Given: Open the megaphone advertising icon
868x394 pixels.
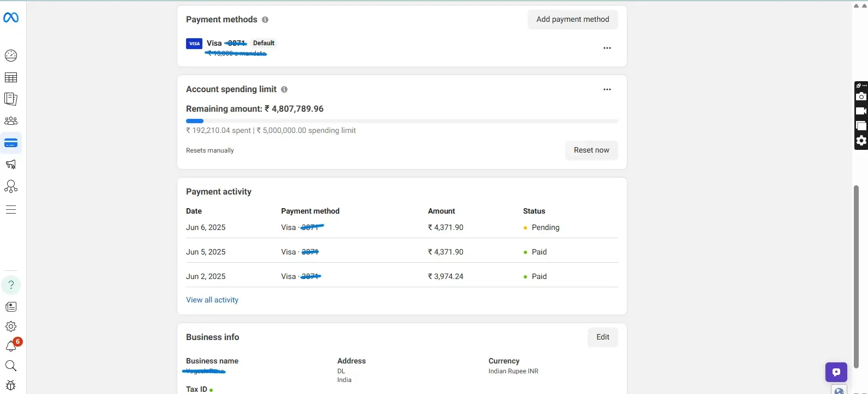Looking at the screenshot, I should click(11, 165).
